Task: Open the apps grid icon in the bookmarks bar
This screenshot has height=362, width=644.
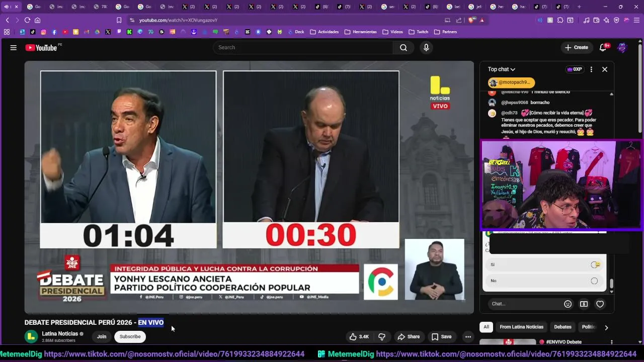Action: point(7,32)
